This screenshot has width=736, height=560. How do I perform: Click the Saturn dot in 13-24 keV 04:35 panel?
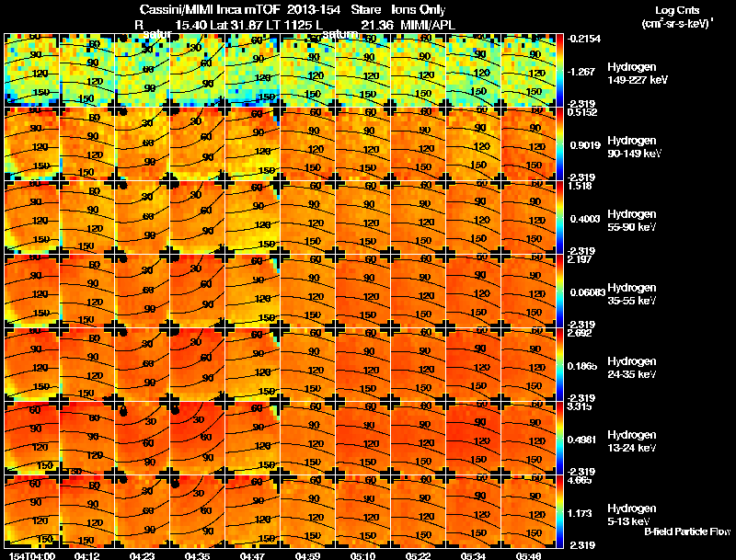point(176,410)
